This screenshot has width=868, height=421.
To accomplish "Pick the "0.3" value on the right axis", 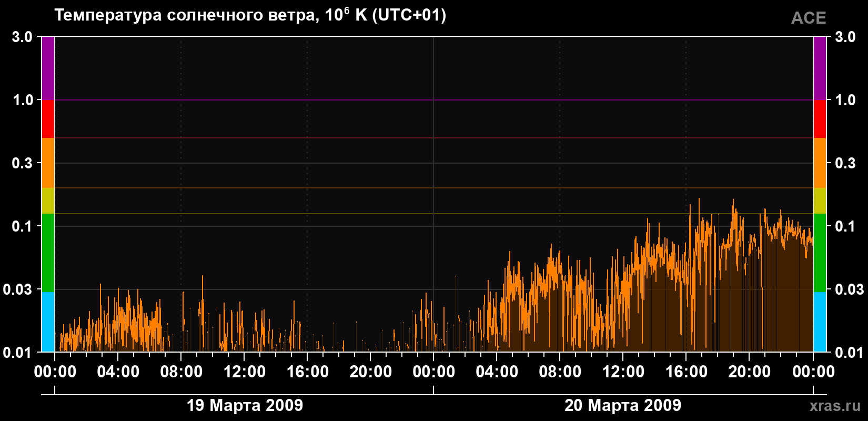I will pyautogui.click(x=845, y=163).
